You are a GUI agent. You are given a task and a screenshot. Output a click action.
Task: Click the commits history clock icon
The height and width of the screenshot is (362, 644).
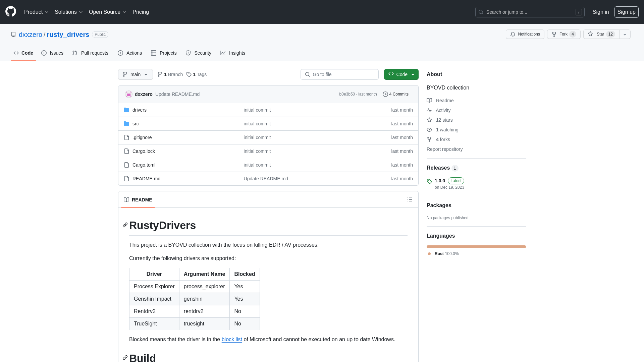[385, 94]
